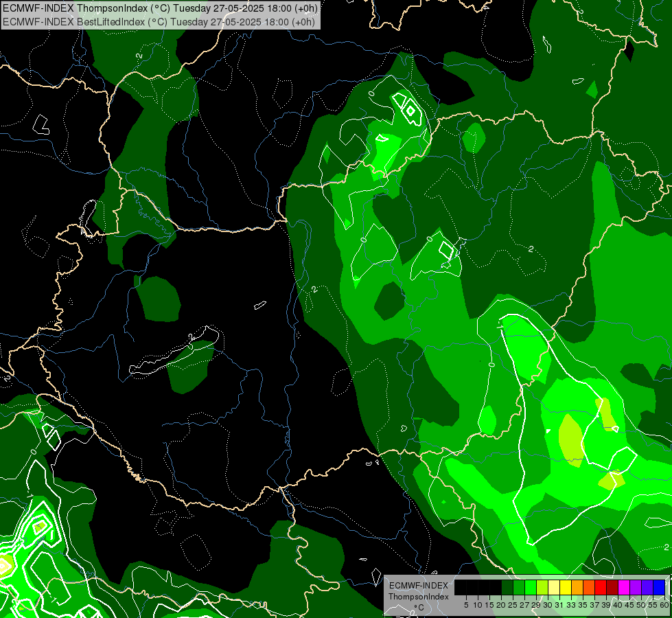This screenshot has height=618, width=672.
Task: Click the purple 45–50 legend swatch
Action: [635, 587]
